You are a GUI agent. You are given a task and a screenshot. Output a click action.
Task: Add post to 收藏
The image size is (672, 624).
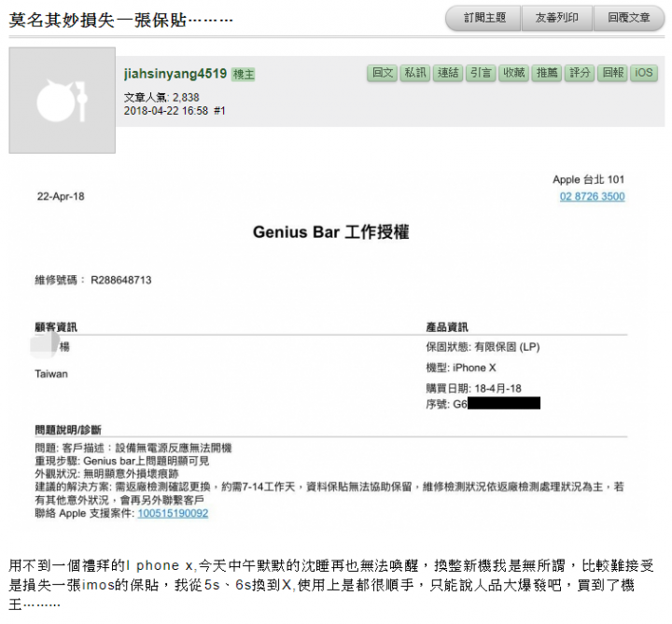[513, 73]
